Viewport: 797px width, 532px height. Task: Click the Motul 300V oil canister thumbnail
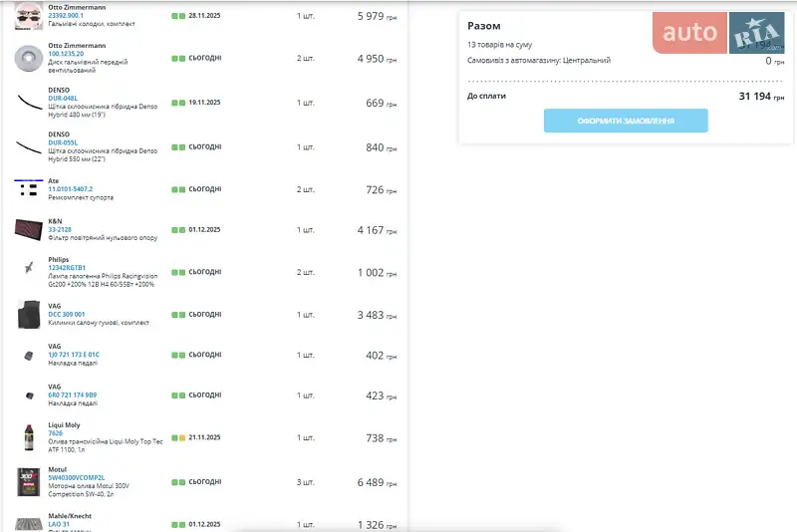(x=28, y=482)
